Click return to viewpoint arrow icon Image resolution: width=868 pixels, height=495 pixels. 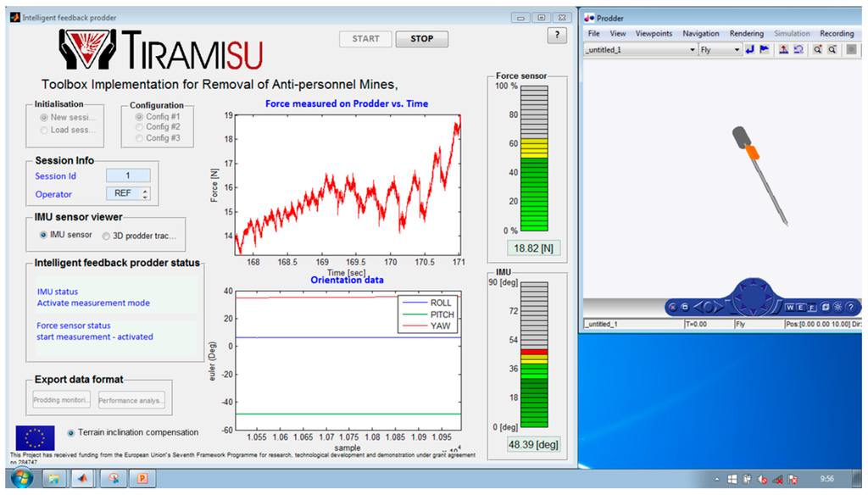tap(750, 50)
